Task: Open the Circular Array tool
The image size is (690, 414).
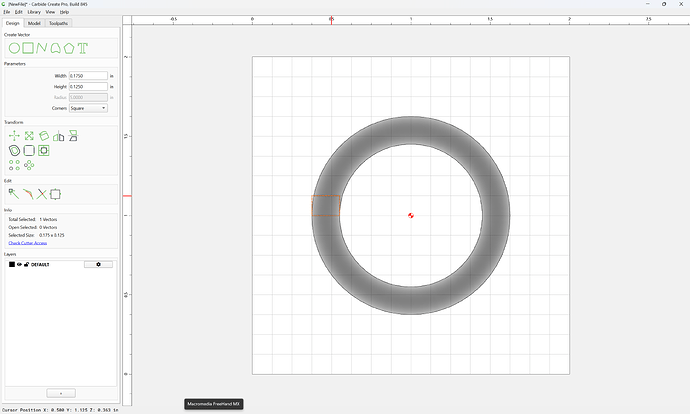Action: click(29, 165)
